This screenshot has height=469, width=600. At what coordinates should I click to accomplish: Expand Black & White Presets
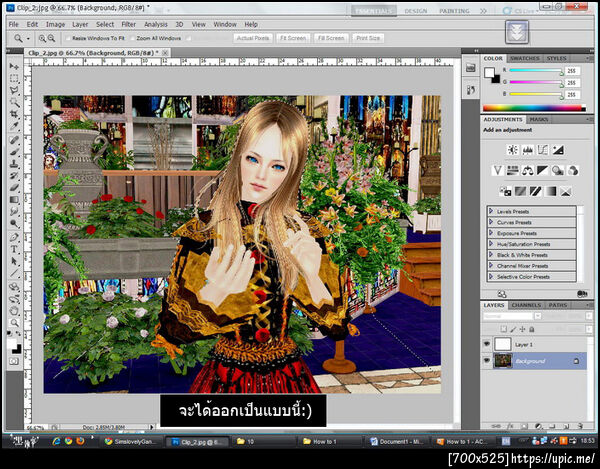491,255
